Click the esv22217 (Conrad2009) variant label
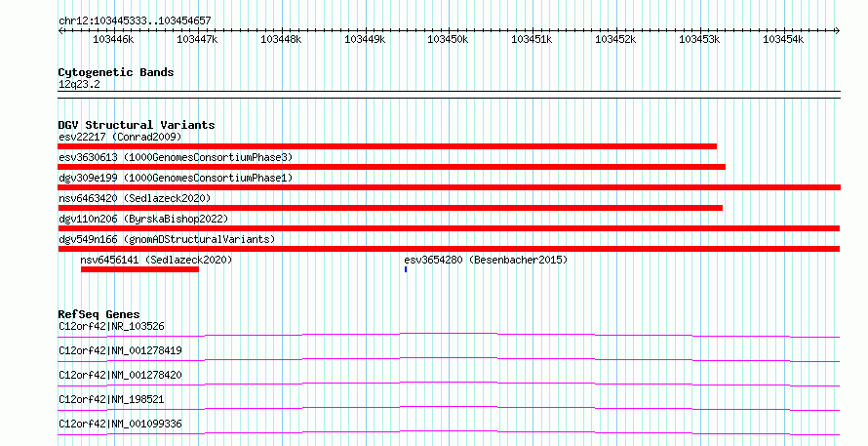The width and height of the screenshot is (868, 446). pos(120,137)
